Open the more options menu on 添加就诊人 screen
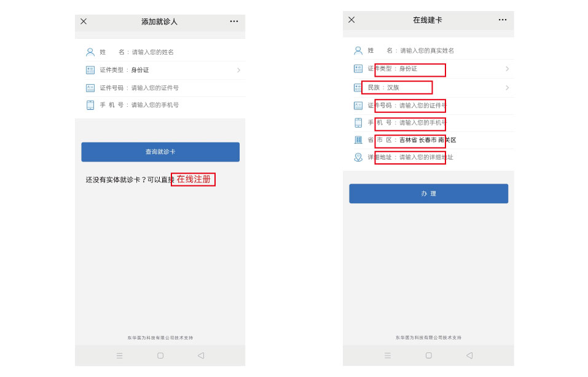The image size is (588, 377). [x=234, y=21]
